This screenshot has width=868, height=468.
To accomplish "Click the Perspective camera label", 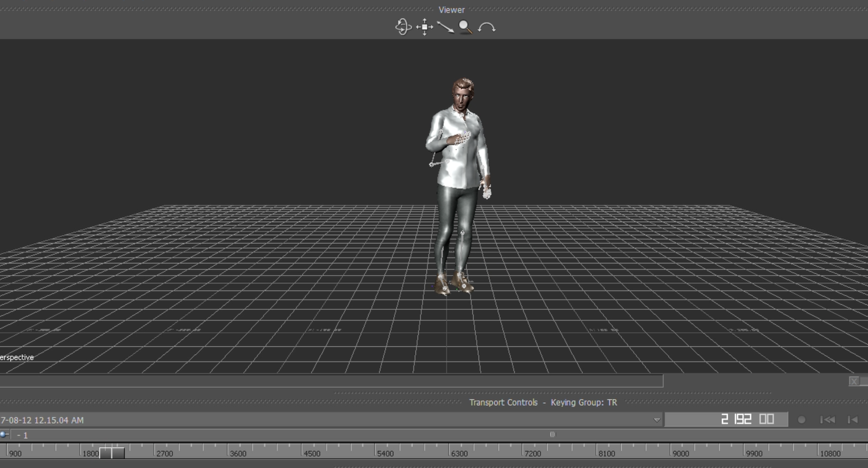I will [17, 357].
